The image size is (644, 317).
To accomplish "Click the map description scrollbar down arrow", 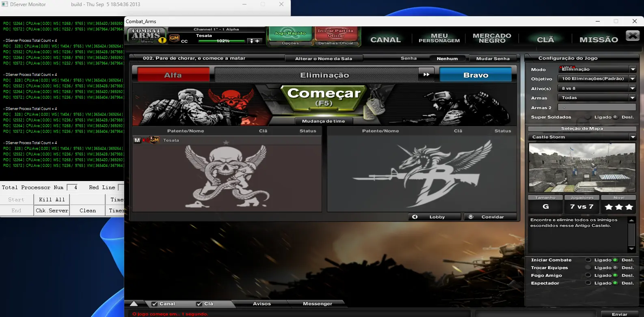I will (631, 249).
